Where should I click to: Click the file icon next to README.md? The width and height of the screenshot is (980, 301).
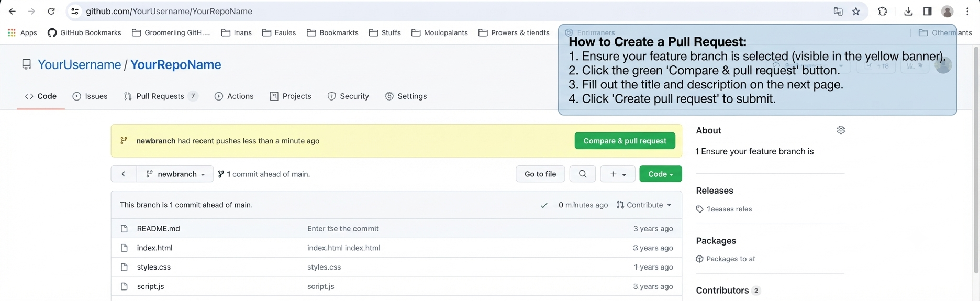[124, 228]
